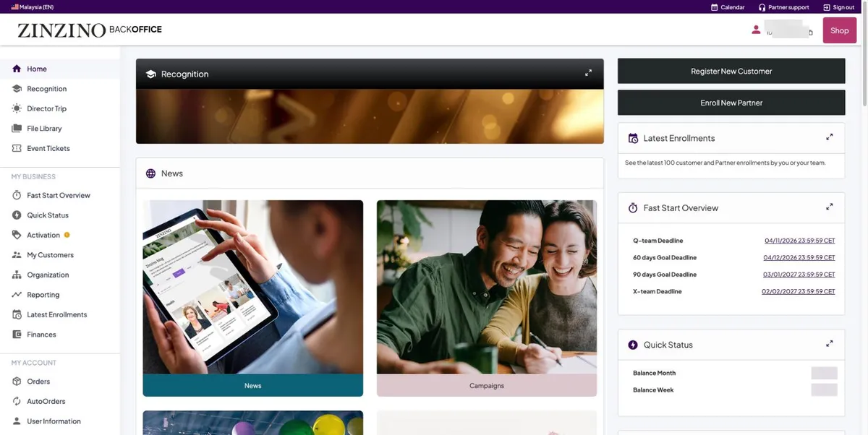Click the AutoOrders refresh icon
This screenshot has height=435, width=868.
(x=17, y=401)
